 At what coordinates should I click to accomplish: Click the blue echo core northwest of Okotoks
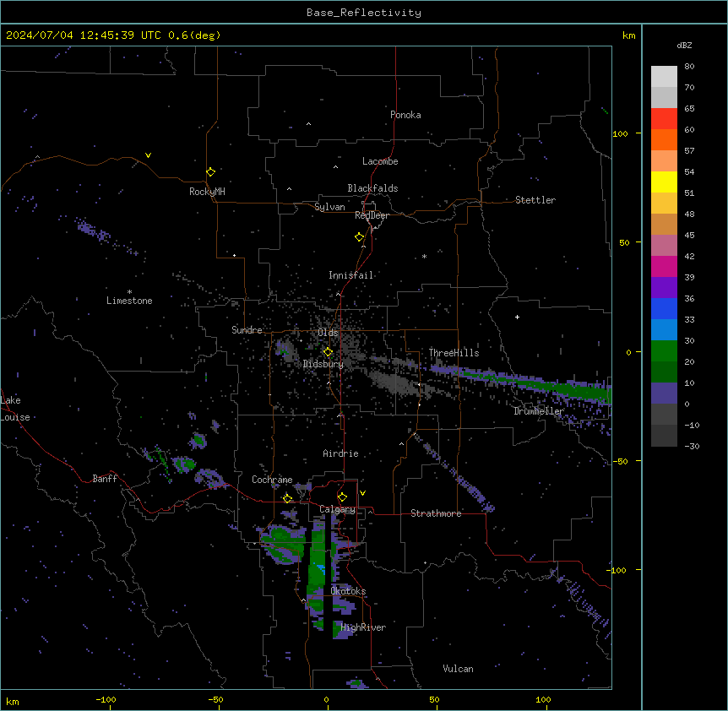click(321, 568)
